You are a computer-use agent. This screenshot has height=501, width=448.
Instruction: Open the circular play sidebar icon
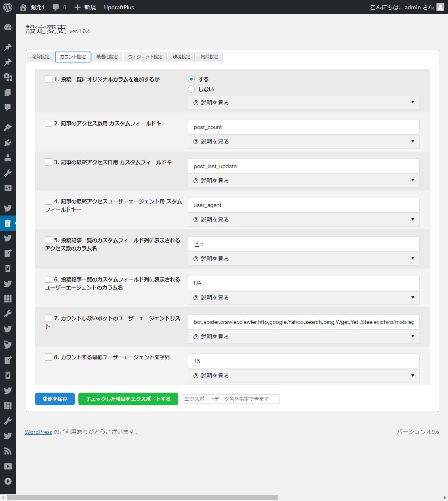[x=8, y=481]
